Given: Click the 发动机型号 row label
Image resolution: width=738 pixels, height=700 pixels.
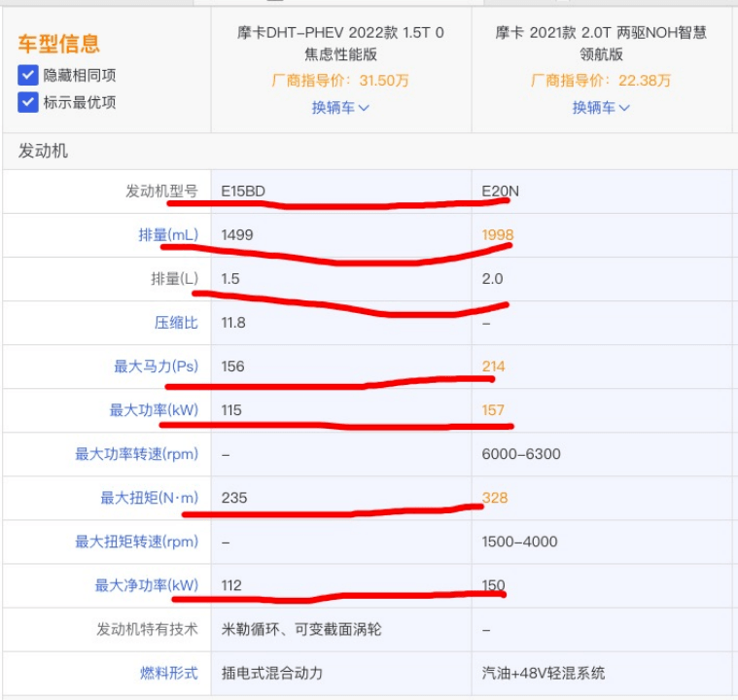Looking at the screenshot, I should [x=162, y=192].
